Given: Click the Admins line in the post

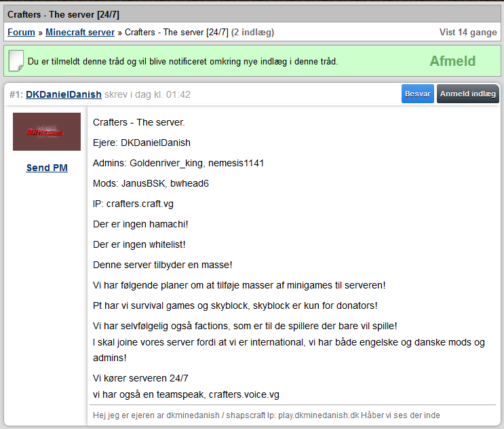Looking at the screenshot, I should [178, 163].
